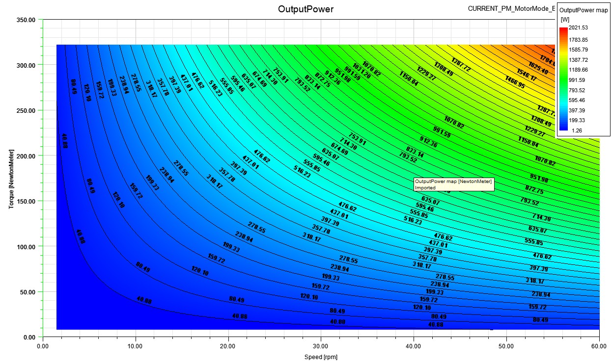
Task: Click the 50.00 speed axis tick label
Action: click(x=506, y=346)
